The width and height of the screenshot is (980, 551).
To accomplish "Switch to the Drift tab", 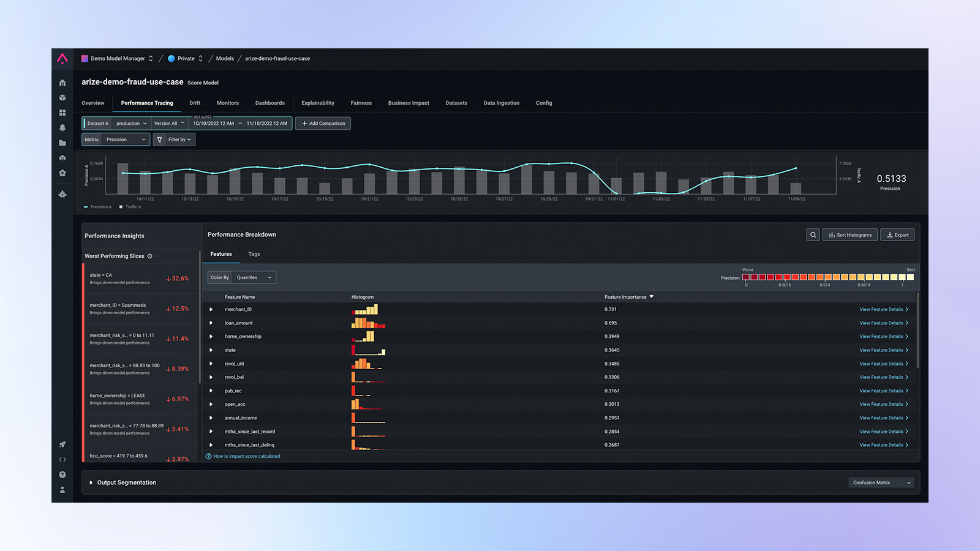I will [195, 103].
